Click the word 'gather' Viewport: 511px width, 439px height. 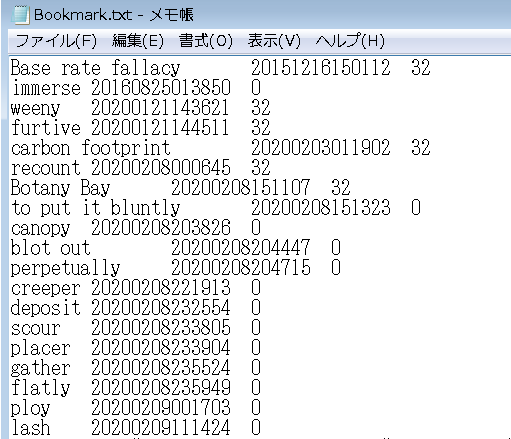click(40, 368)
